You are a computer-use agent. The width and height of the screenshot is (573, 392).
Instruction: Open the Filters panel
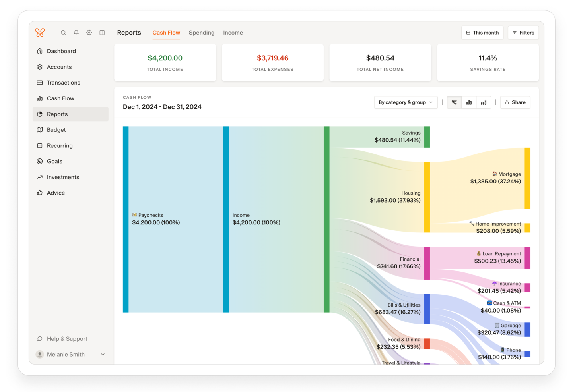click(x=523, y=33)
